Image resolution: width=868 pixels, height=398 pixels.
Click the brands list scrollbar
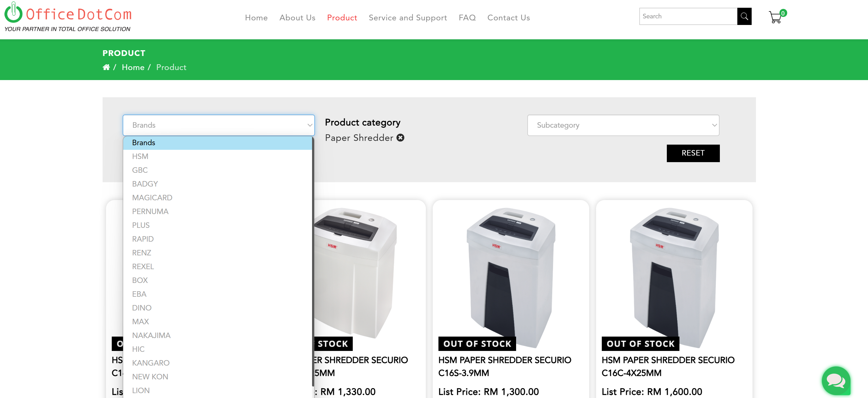(x=313, y=261)
